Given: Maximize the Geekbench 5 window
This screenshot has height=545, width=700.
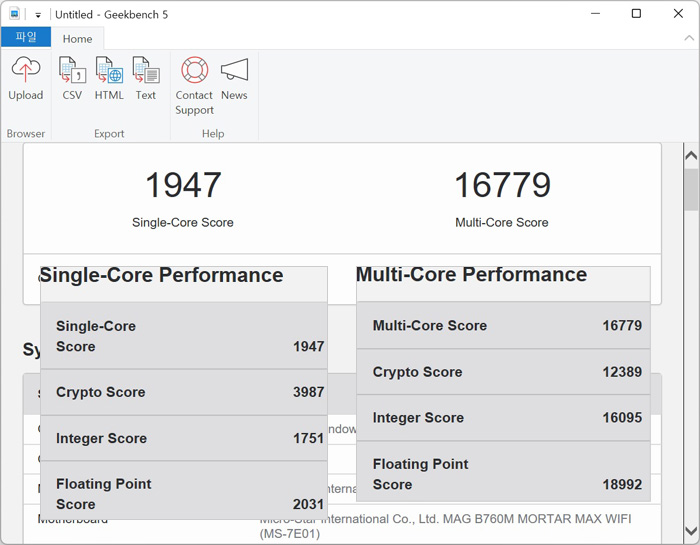Looking at the screenshot, I should pyautogui.click(x=636, y=14).
